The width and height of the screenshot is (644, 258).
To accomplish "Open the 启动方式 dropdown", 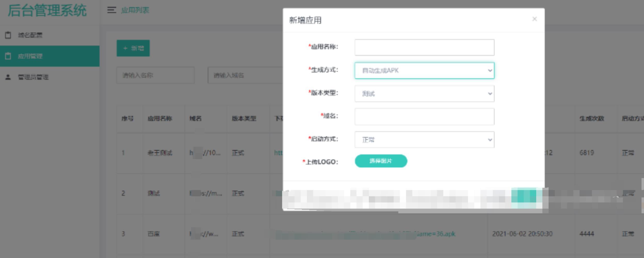I will pyautogui.click(x=424, y=140).
